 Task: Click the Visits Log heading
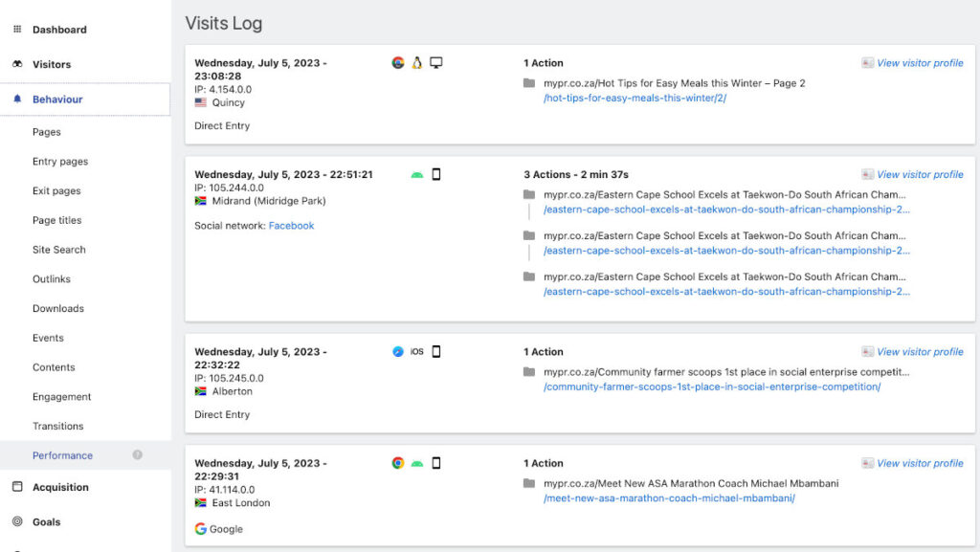click(x=224, y=23)
